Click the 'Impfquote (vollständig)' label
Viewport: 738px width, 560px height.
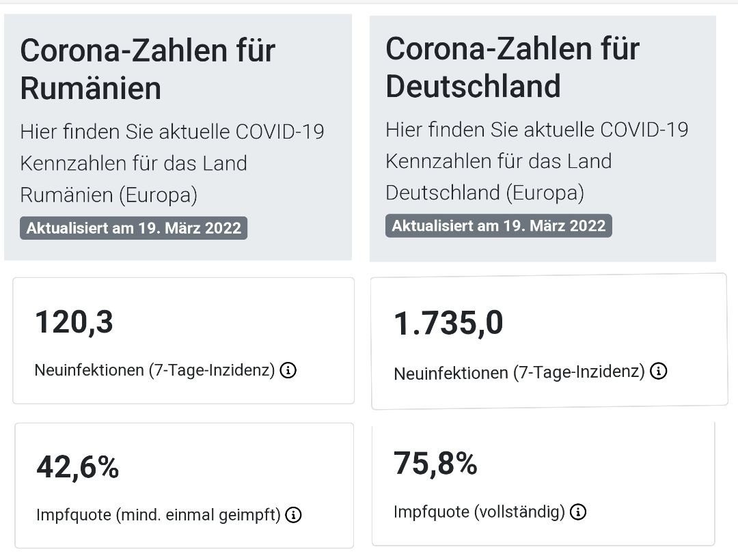coord(479,512)
